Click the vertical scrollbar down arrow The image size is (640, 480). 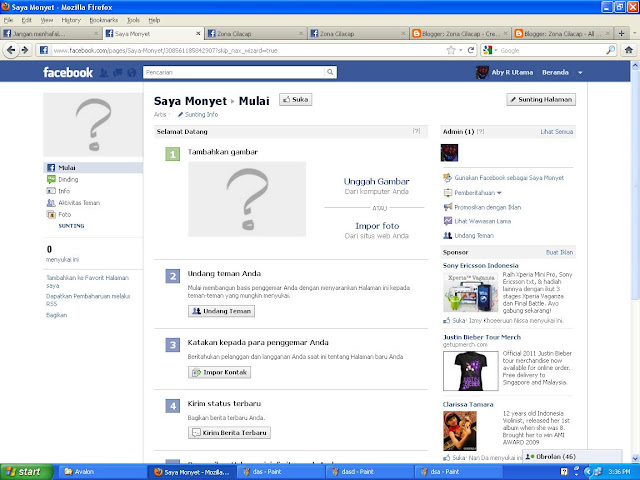click(636, 459)
